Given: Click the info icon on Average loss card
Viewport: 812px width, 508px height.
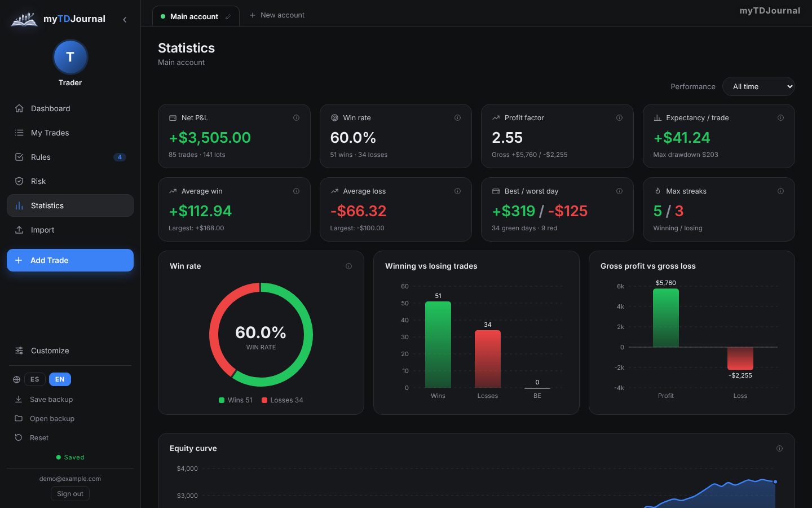Looking at the screenshot, I should point(457,191).
